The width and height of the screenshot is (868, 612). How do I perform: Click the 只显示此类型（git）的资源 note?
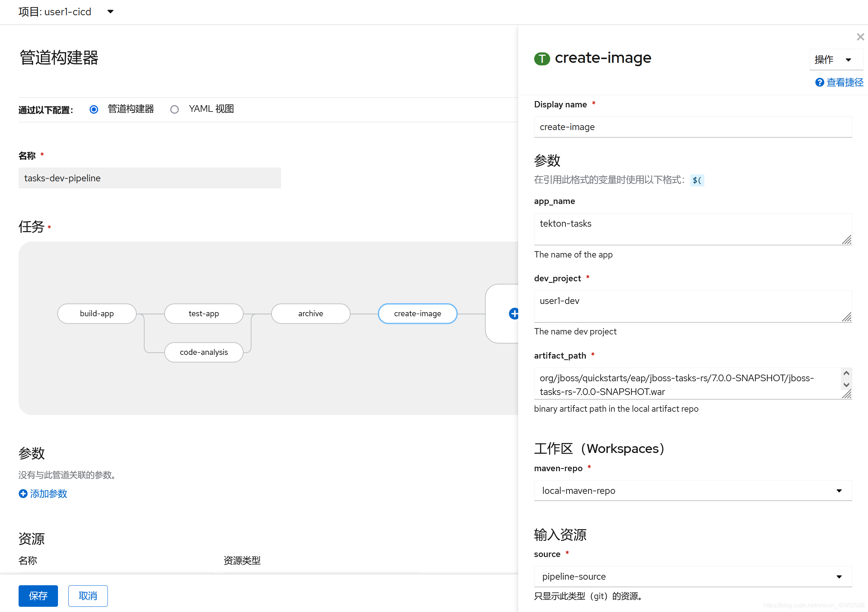(x=588, y=596)
